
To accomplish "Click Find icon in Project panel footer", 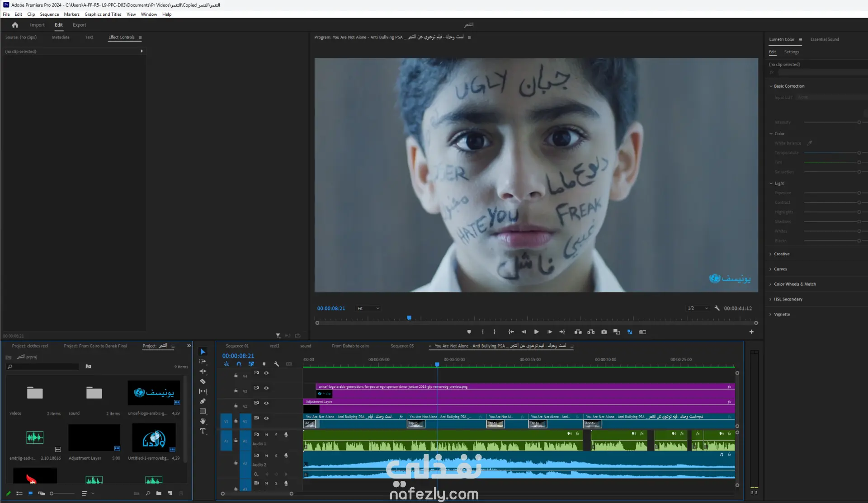I will [148, 494].
